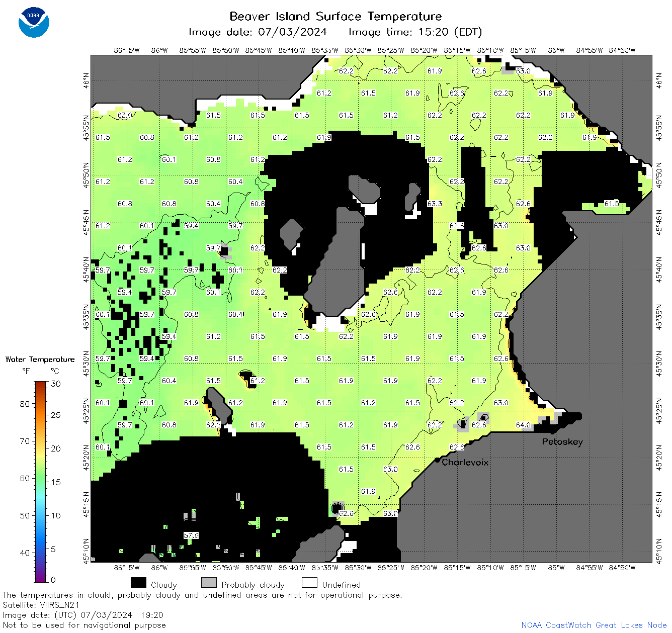Click the 50 tick on Fahrenheit scale
672x633 pixels.
(25, 515)
